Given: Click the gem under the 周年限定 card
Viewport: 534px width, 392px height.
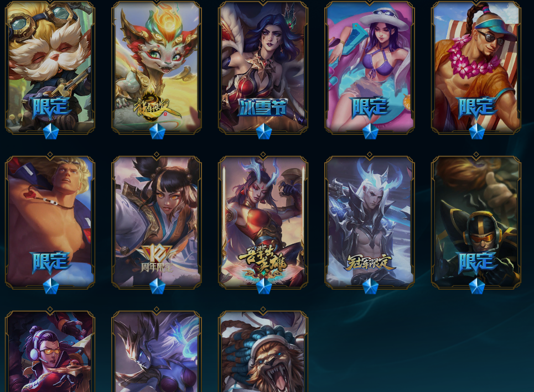Looking at the screenshot, I should [157, 286].
